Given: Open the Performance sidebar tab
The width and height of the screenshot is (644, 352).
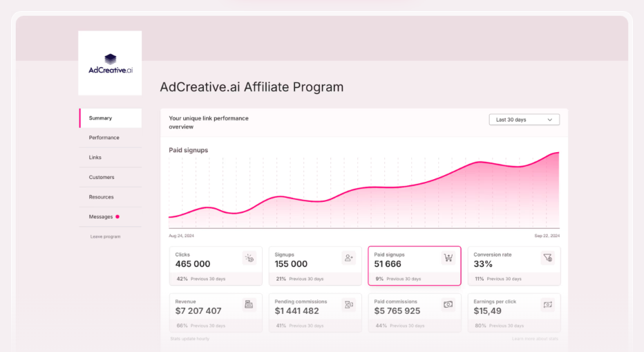Looking at the screenshot, I should [111, 138].
